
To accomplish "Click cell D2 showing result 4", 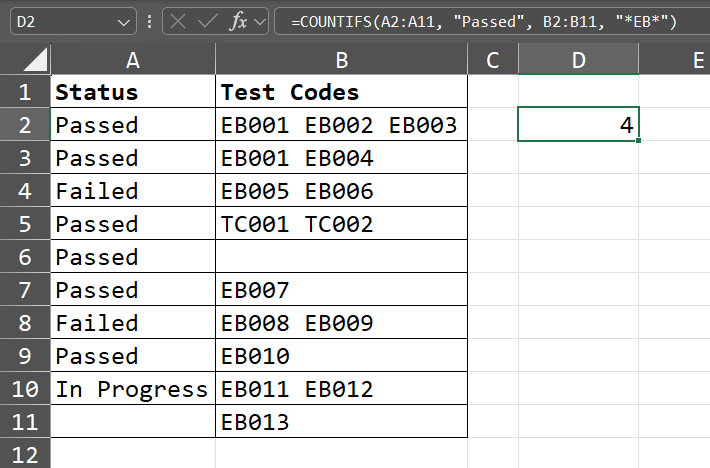I will (578, 124).
